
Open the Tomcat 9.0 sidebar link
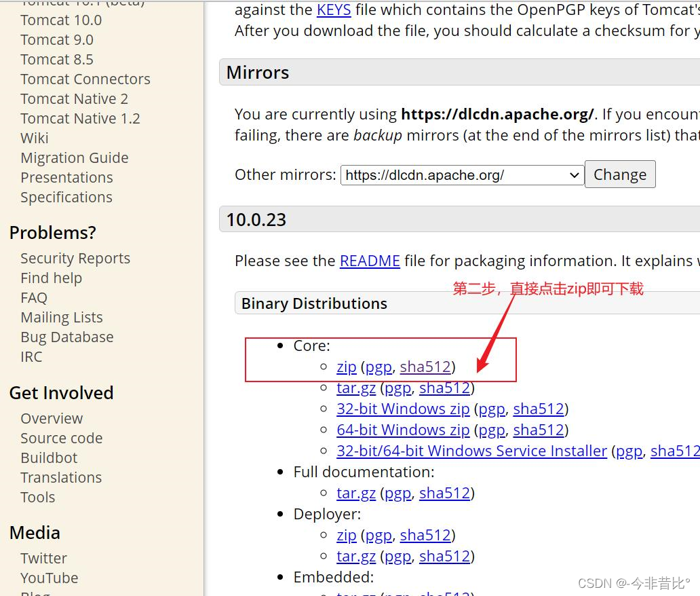pos(57,40)
